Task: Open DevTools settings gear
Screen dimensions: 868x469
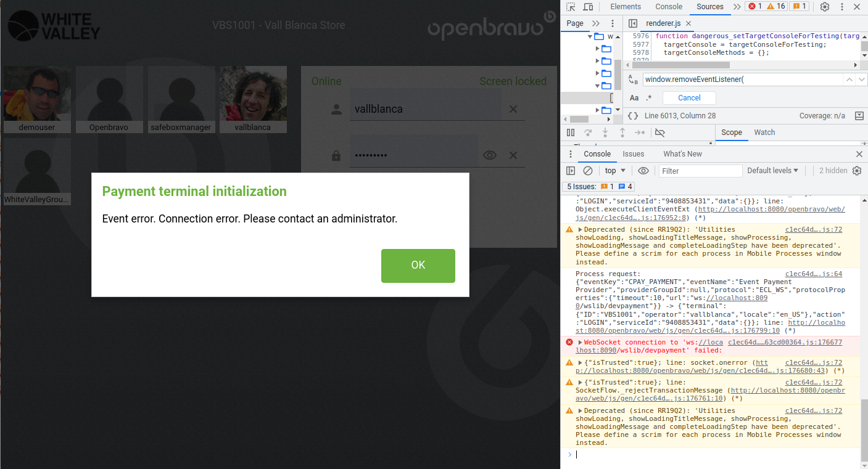Action: (825, 7)
